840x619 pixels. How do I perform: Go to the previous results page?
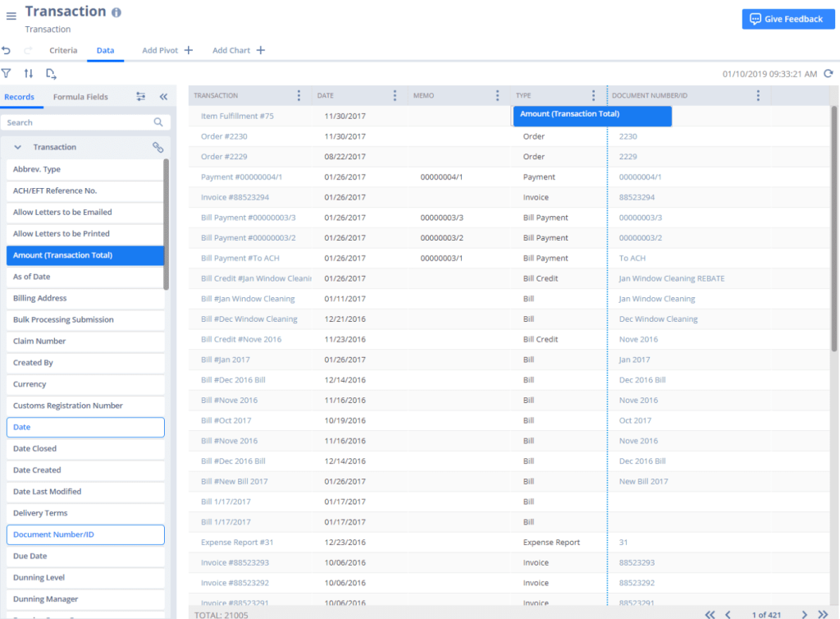click(x=728, y=614)
